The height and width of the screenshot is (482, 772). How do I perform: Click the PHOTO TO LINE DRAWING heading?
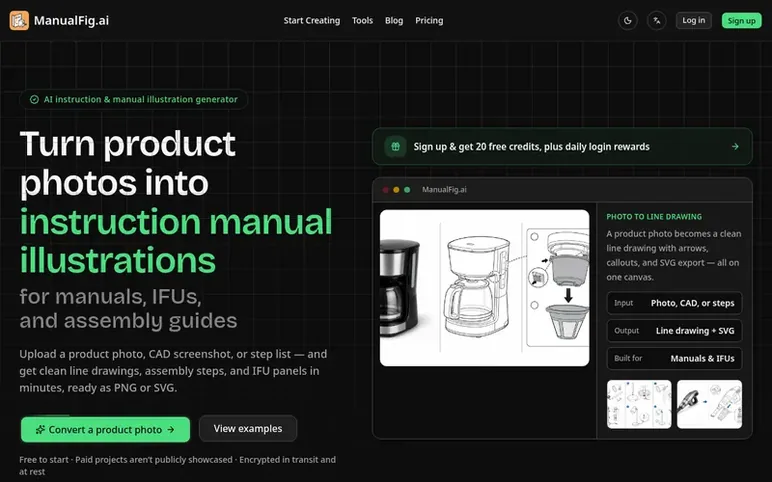654,217
